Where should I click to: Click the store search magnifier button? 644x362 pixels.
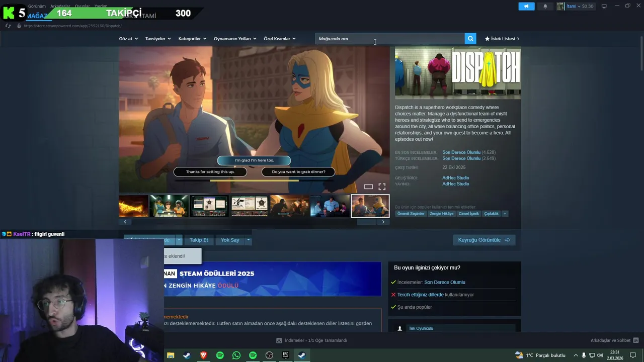tap(470, 39)
